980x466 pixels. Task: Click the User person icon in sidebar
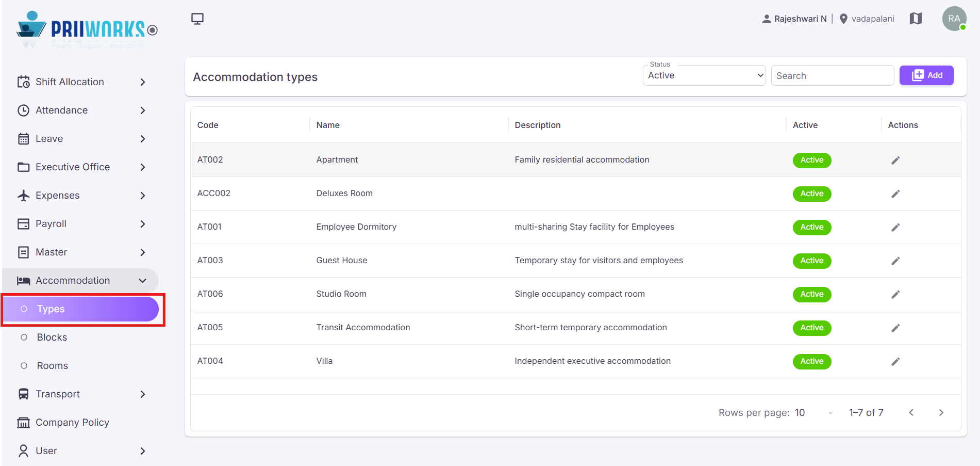[24, 451]
